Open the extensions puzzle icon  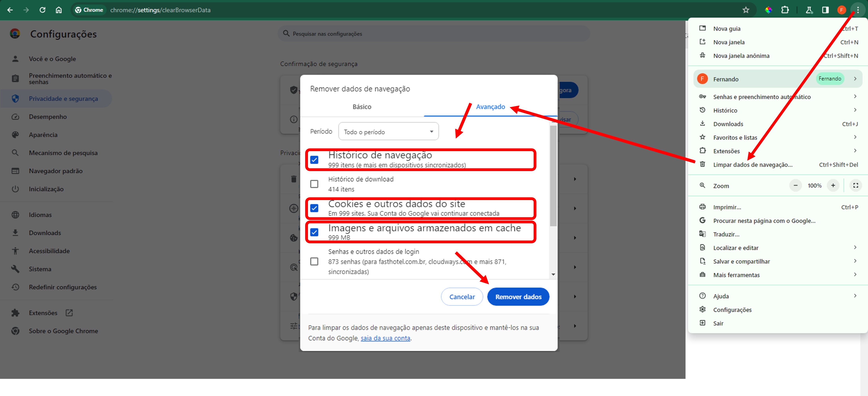pos(785,10)
